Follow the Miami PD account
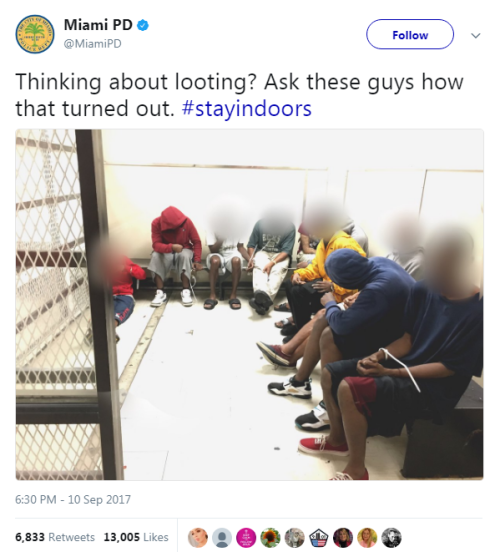The width and height of the screenshot is (500, 552). coord(410,34)
